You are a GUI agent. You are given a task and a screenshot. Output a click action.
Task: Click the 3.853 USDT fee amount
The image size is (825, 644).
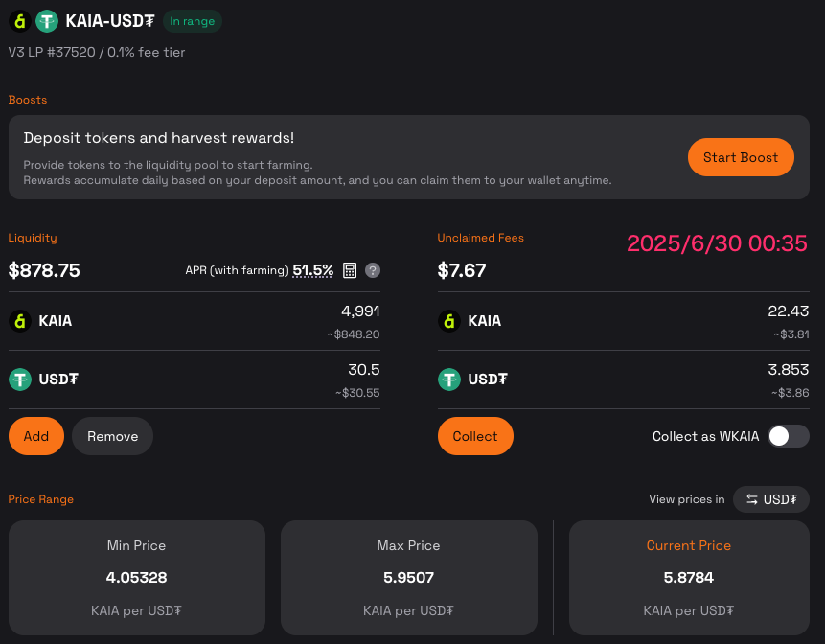[789, 370]
